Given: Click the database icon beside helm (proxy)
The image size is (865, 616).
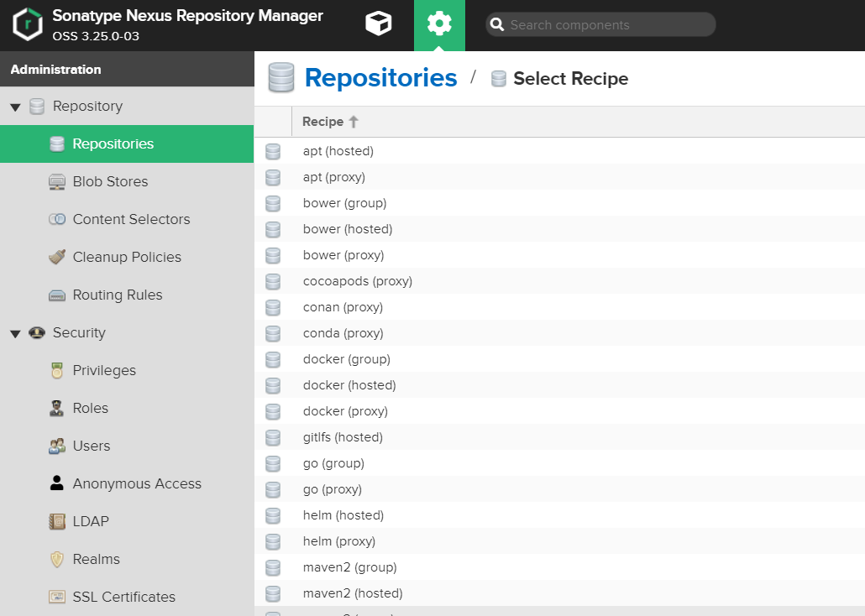Looking at the screenshot, I should tap(273, 541).
